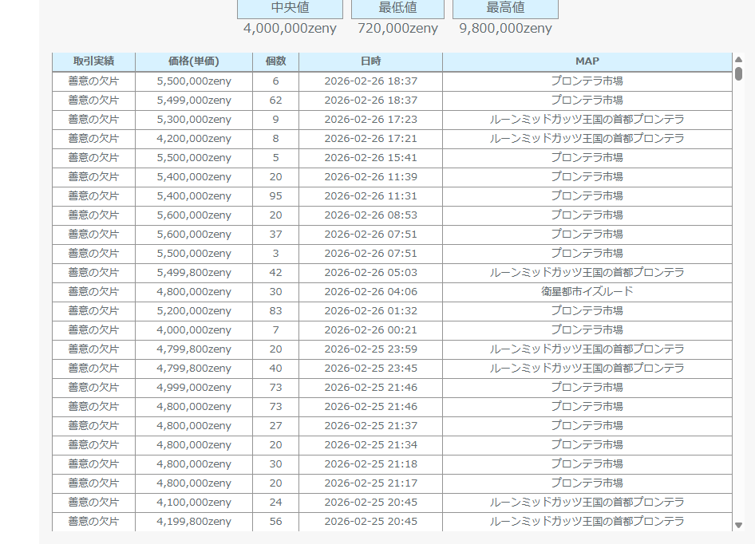The width and height of the screenshot is (755, 560).
Task: Click the 5,300,000zeny price cell
Action: [194, 119]
